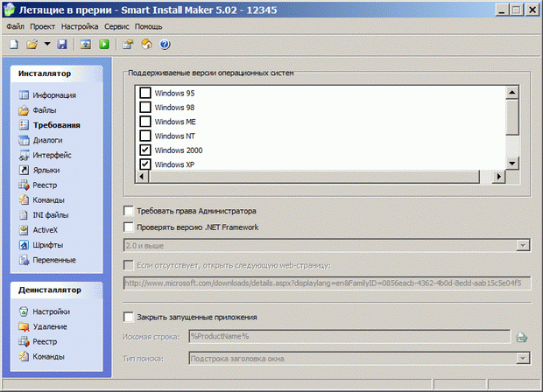Toggle Требовать права Администратора checkbox

coord(130,211)
